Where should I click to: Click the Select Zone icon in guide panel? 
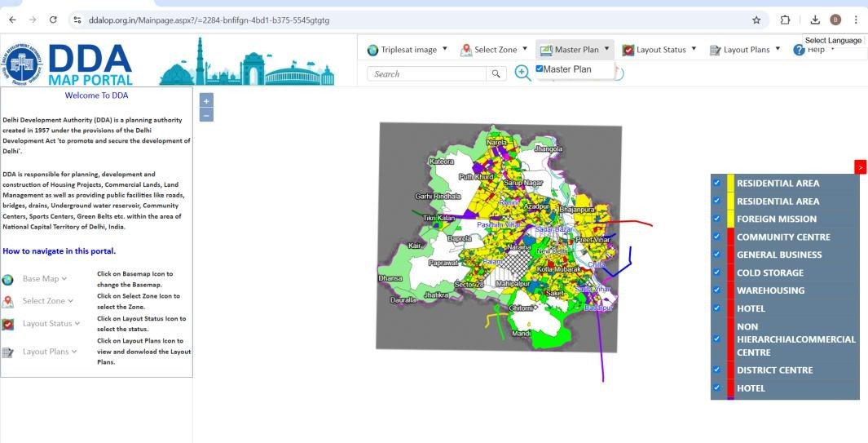[x=8, y=302]
